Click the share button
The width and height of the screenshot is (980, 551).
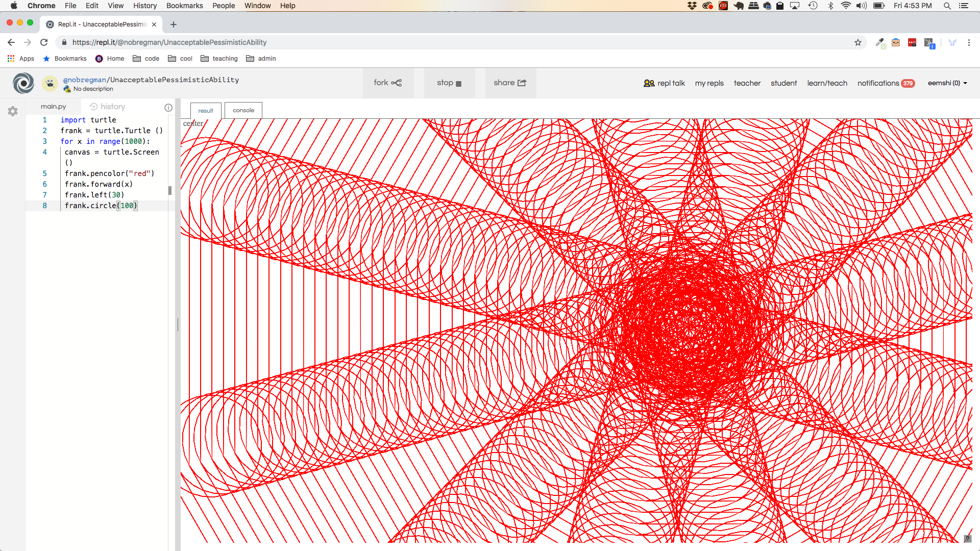(510, 83)
